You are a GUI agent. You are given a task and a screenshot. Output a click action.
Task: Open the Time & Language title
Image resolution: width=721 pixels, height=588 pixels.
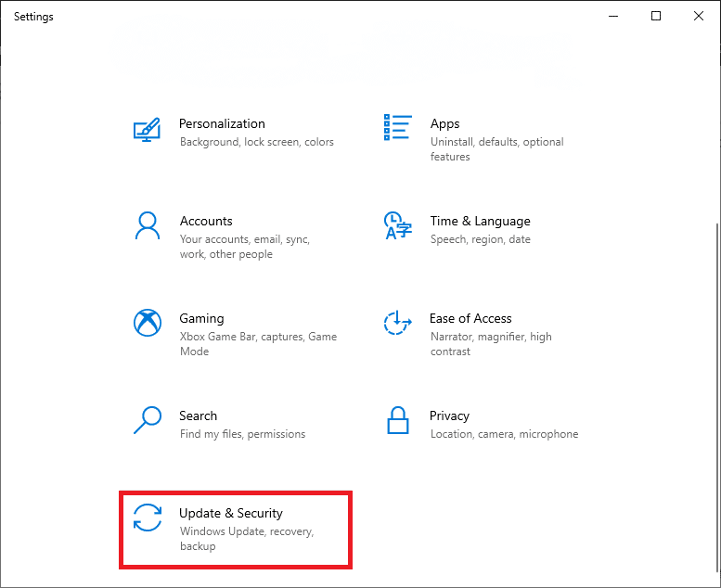[x=480, y=221]
